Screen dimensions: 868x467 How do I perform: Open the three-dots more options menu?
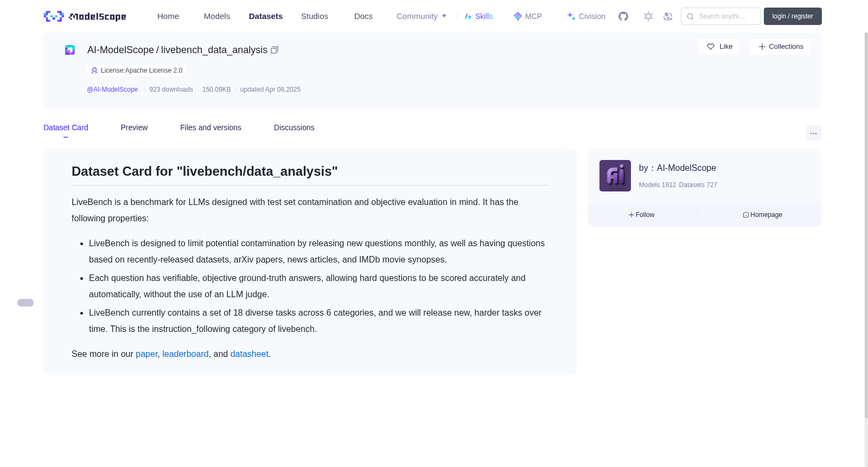point(814,133)
